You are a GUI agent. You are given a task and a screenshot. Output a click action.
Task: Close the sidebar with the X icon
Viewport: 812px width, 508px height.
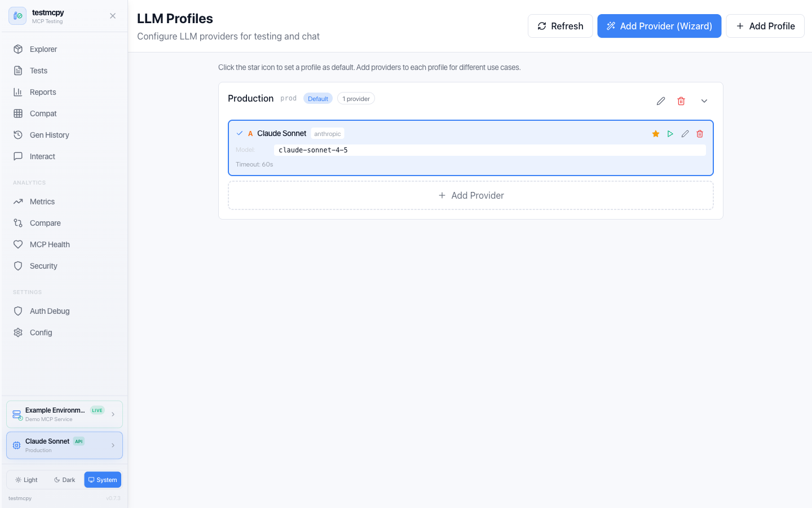tap(113, 16)
